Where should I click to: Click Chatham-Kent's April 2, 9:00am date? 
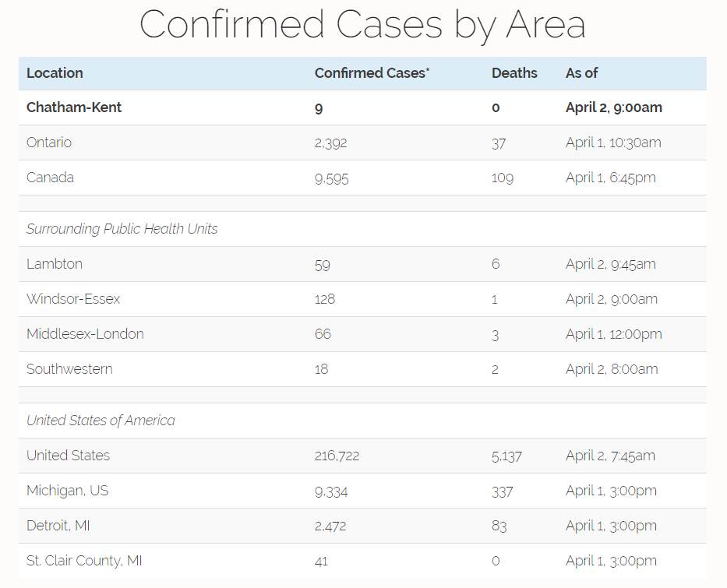pos(613,107)
